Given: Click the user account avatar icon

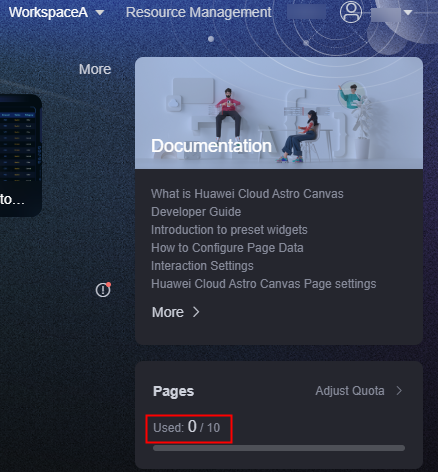Looking at the screenshot, I should click(x=351, y=12).
